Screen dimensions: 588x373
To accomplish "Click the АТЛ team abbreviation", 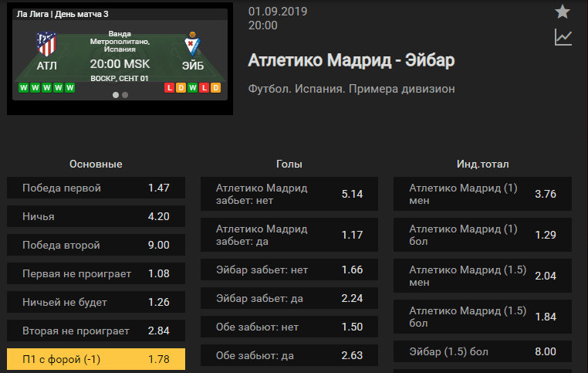I will pos(46,66).
